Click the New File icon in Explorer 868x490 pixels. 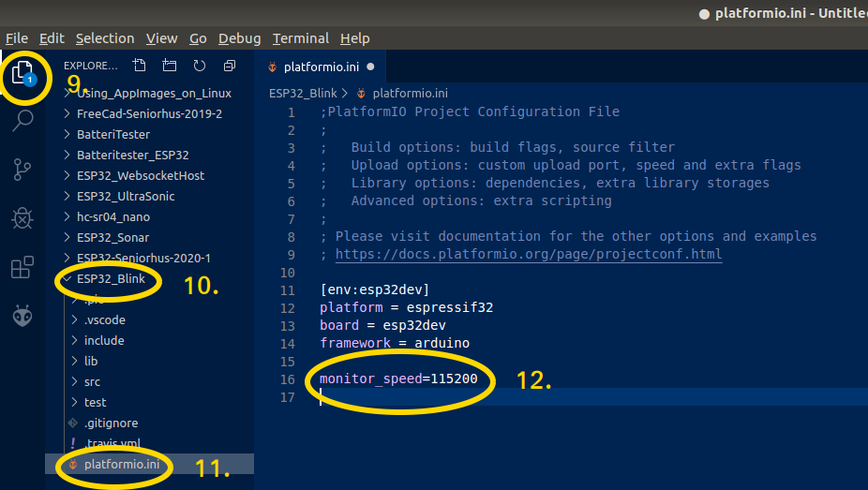140,66
